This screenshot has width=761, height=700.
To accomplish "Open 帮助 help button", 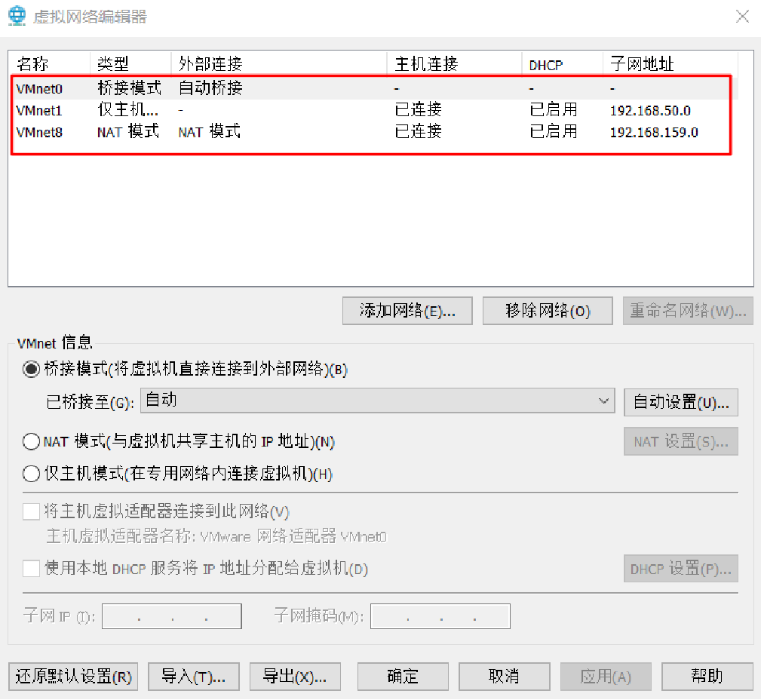I will (x=707, y=676).
